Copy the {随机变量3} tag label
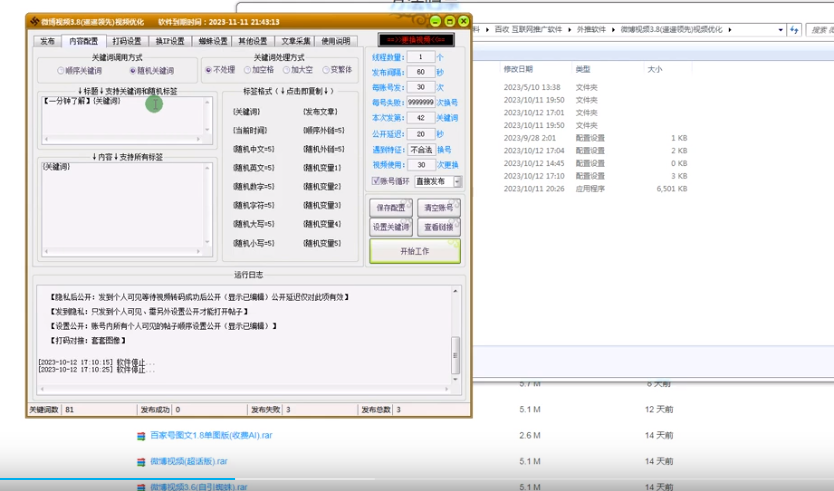The width and height of the screenshot is (834, 491). (x=322, y=205)
